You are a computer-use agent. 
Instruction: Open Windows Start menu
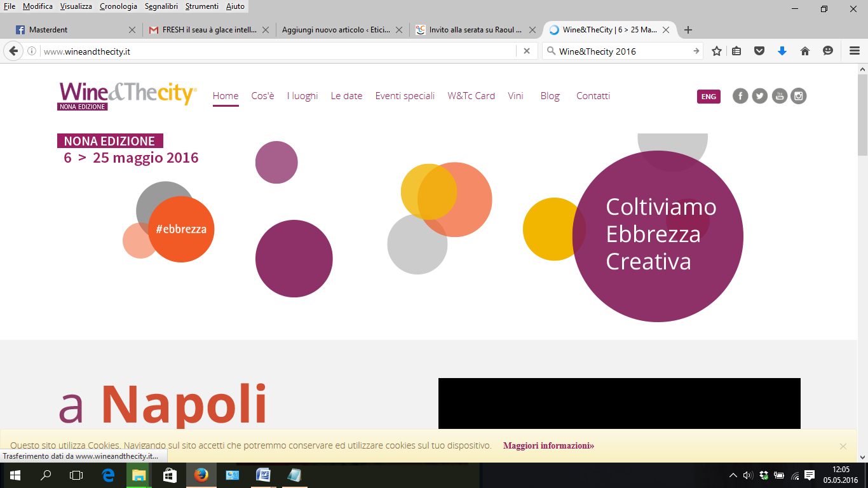click(x=15, y=475)
